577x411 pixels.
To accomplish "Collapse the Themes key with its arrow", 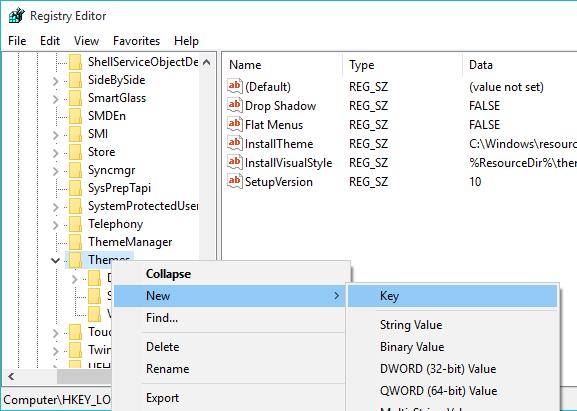I will (x=56, y=261).
